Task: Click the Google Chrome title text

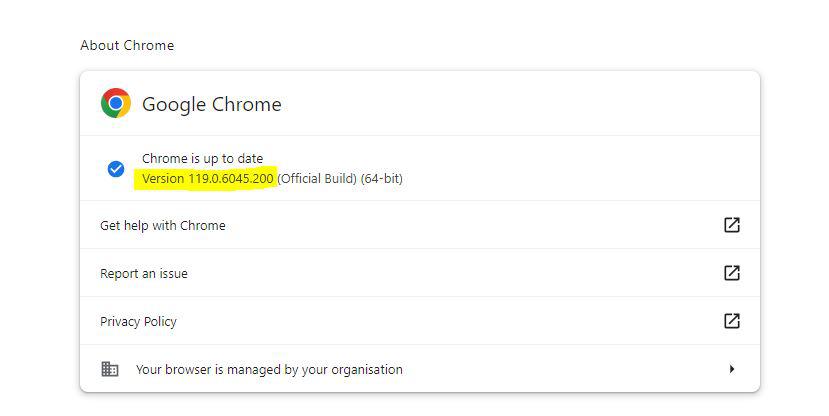Action: [x=211, y=104]
